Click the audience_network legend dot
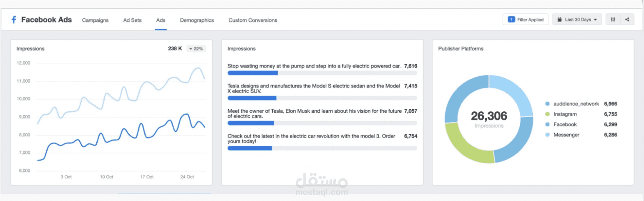Viewport: 644px width, 201px height. pyautogui.click(x=547, y=104)
